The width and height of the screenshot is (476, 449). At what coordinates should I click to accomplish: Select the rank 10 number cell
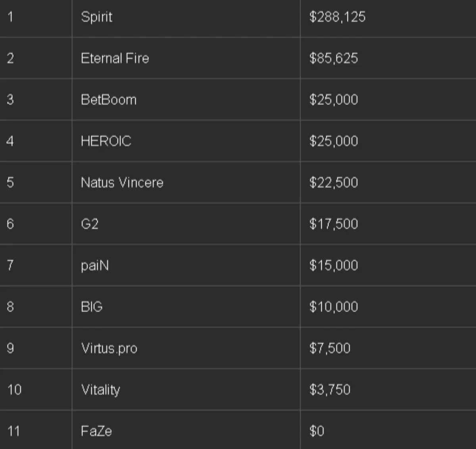pos(14,389)
